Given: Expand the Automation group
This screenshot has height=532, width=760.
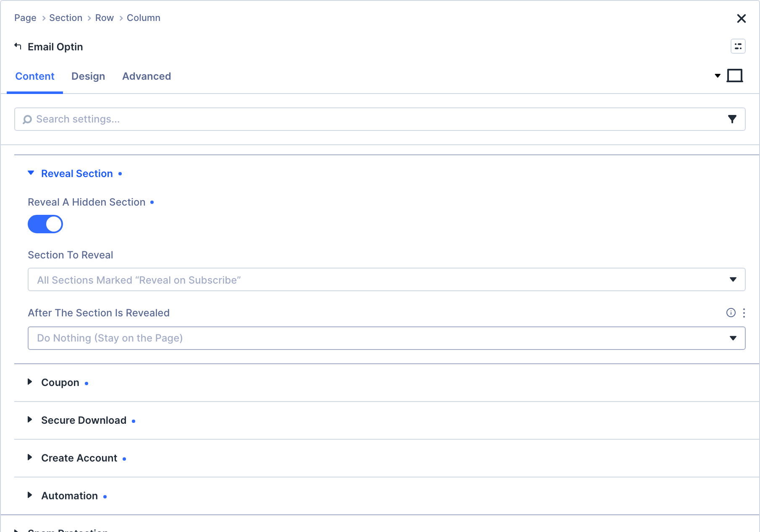Looking at the screenshot, I should pyautogui.click(x=69, y=496).
